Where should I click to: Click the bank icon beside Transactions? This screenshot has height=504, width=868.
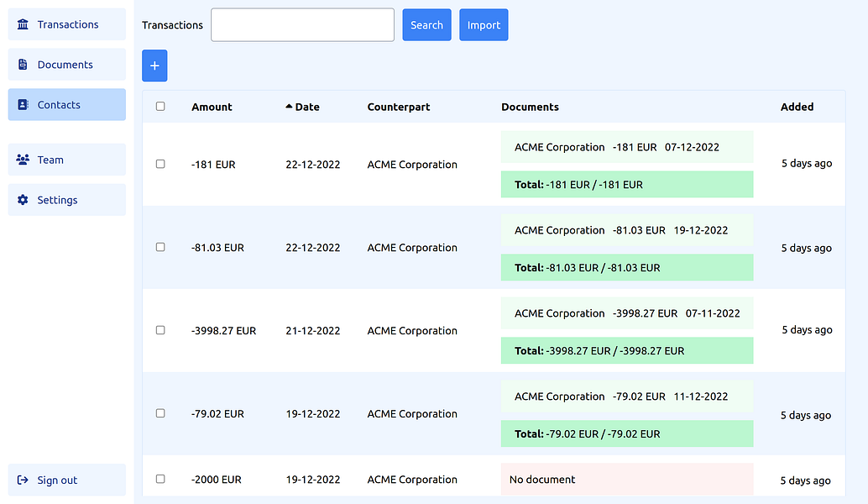23,24
